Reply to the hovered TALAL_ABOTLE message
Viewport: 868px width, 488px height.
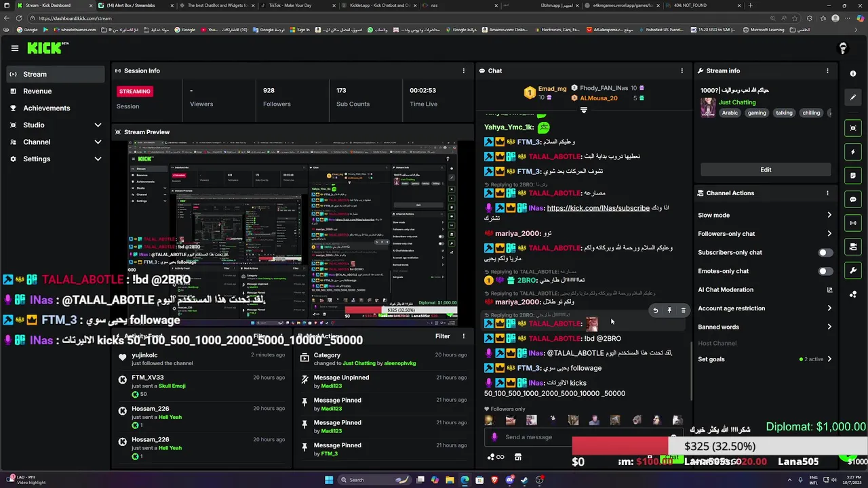655,310
